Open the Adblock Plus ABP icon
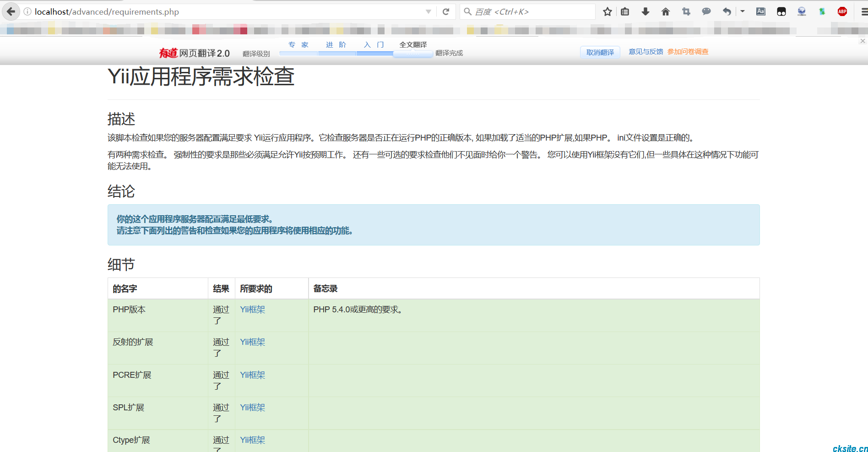The height and width of the screenshot is (452, 868). (842, 11)
